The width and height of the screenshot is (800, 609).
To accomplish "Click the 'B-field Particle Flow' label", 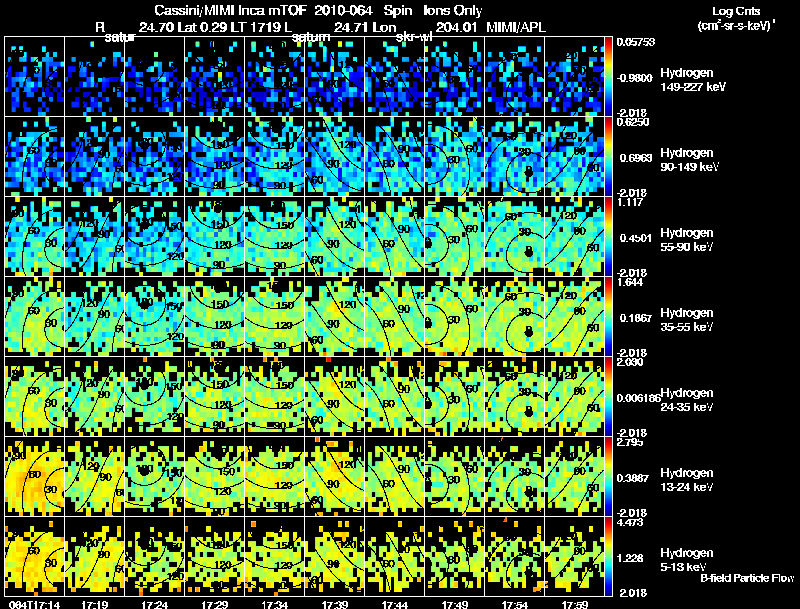I will (x=747, y=578).
